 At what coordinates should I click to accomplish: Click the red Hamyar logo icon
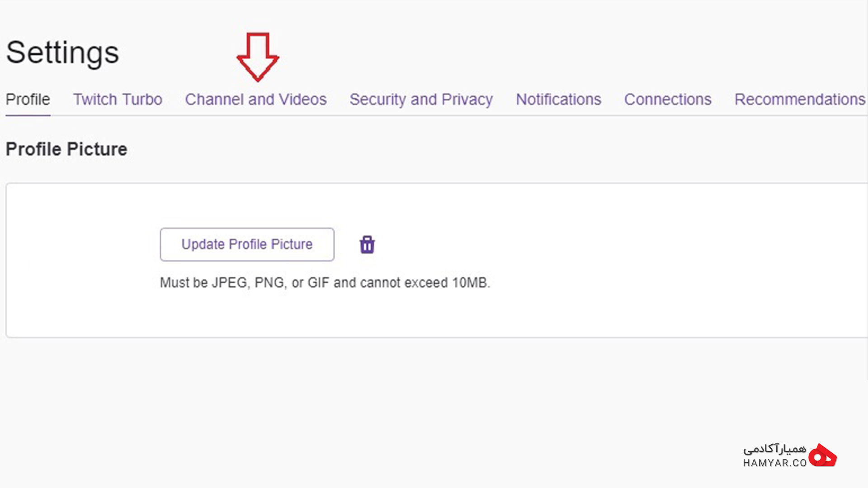coord(822,455)
